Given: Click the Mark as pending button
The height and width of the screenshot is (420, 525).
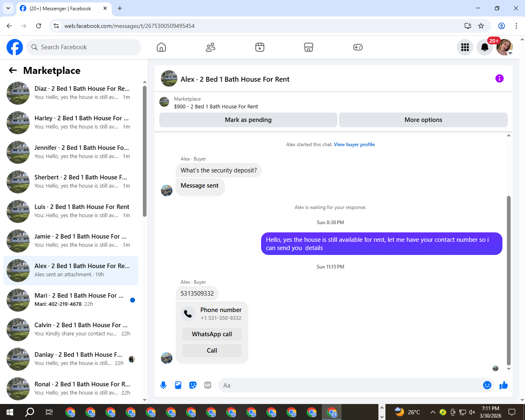Looking at the screenshot, I should pos(248,120).
